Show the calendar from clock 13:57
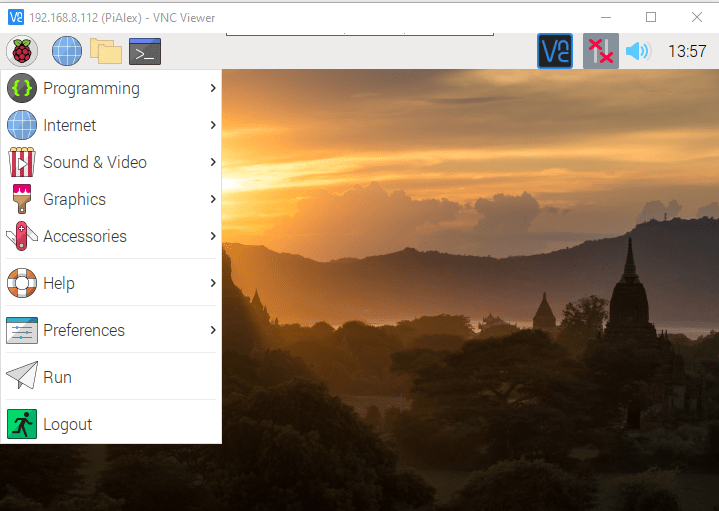This screenshot has height=511, width=719. click(x=687, y=51)
